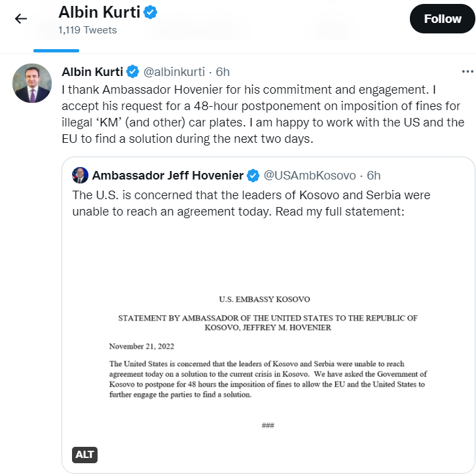Click Ambassador Hovenier's small avatar
The width and height of the screenshot is (476, 475).
point(80,175)
